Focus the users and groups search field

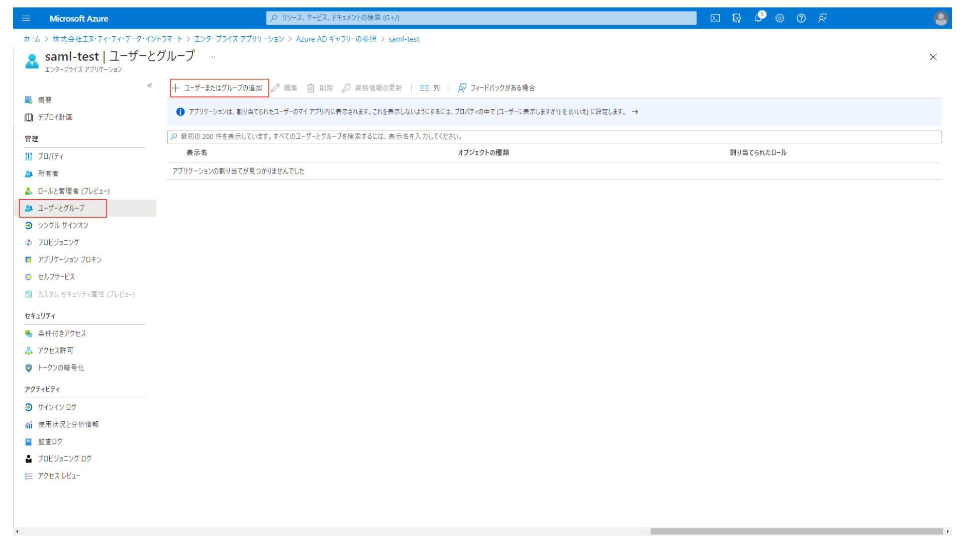(554, 137)
